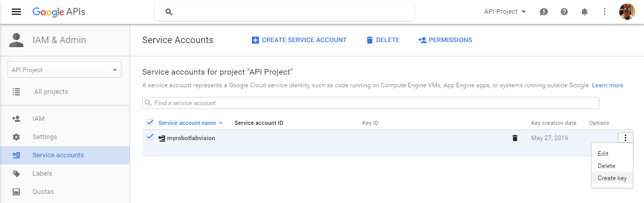
Task: Uncheck the myrobotlabvision row checkbox
Action: 149,137
